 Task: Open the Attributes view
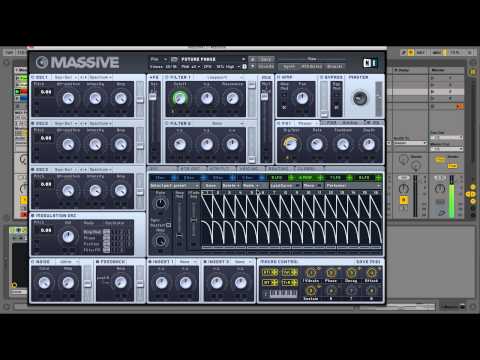point(311,66)
